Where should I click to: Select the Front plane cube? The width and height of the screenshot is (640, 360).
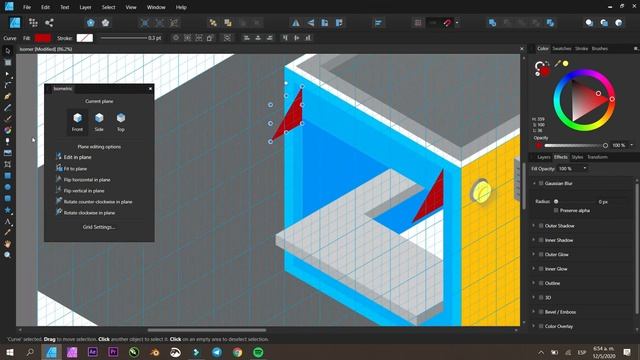(77, 122)
